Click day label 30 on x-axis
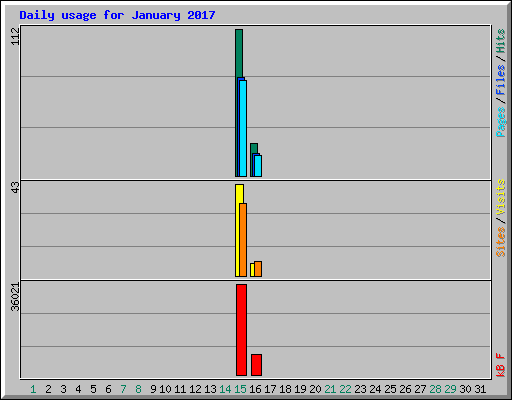 point(465,389)
